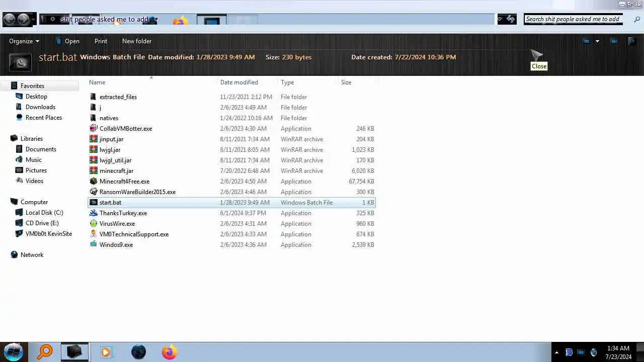Focus the folder search box
This screenshot has width=644, height=362.
[573, 19]
